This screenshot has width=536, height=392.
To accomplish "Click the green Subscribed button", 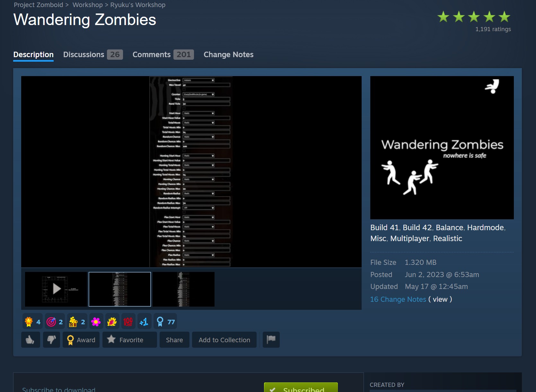I will point(301,388).
